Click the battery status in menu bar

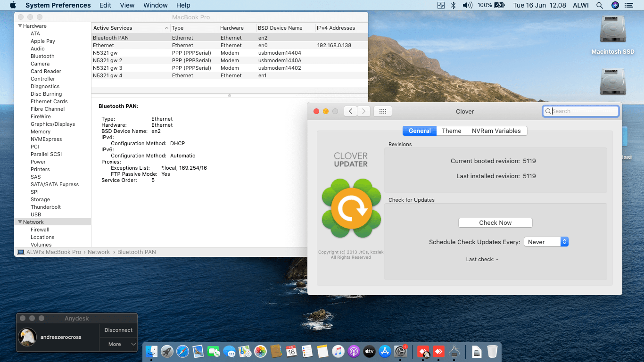point(491,5)
